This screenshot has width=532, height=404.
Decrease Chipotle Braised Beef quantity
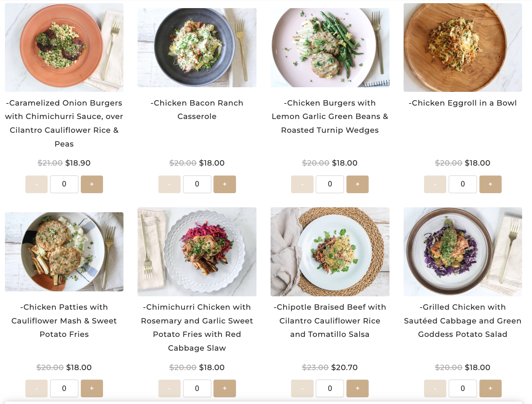coord(302,388)
